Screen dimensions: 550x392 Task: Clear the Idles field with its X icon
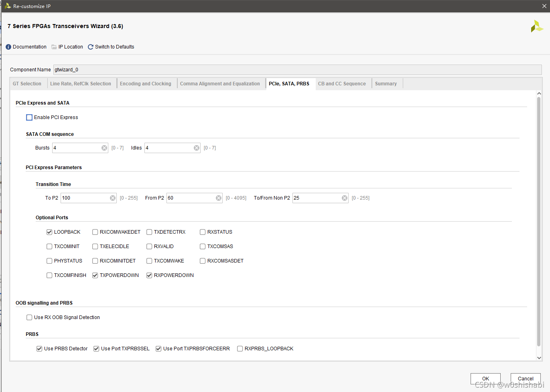click(x=197, y=148)
